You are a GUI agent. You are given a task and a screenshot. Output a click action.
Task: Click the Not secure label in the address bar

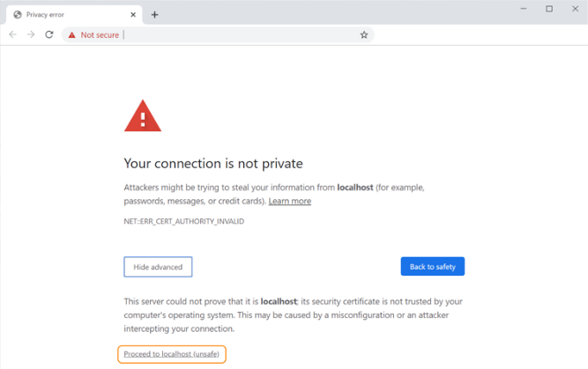point(100,35)
